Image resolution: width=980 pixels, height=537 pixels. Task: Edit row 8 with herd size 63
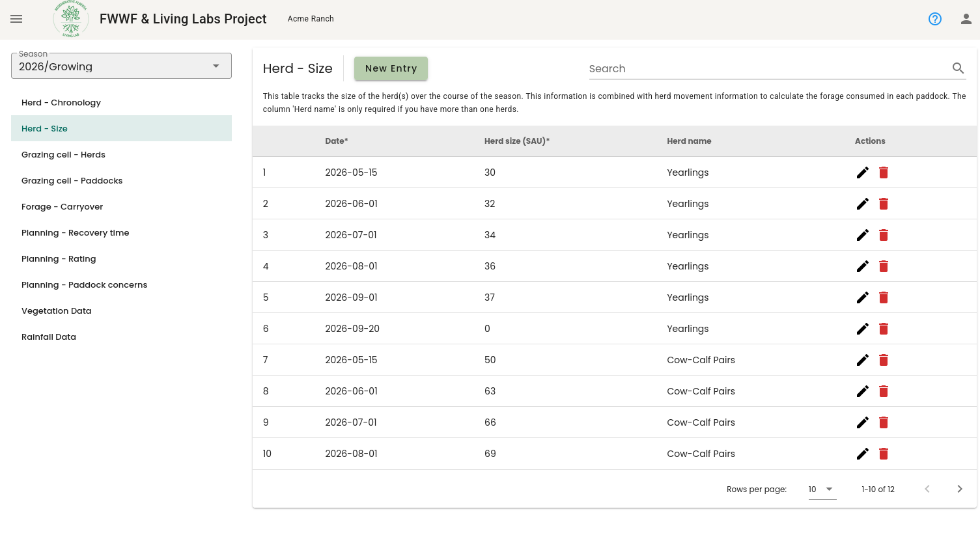[863, 391]
